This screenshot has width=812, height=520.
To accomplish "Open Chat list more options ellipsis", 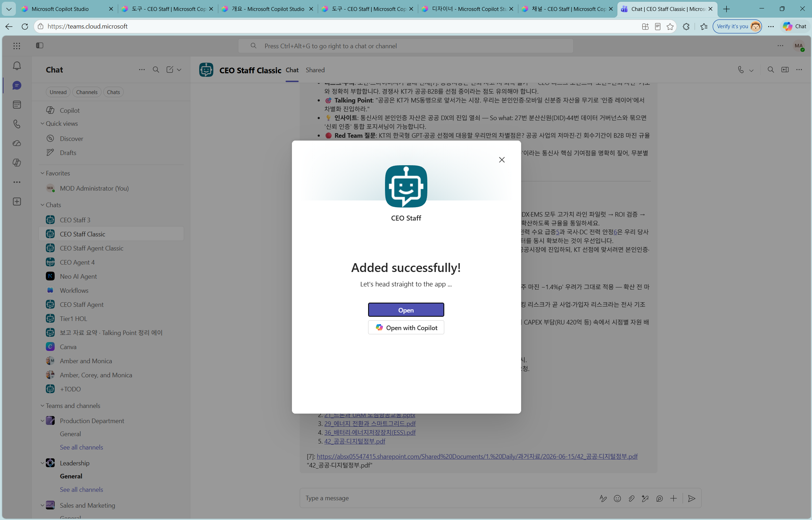I will (142, 70).
